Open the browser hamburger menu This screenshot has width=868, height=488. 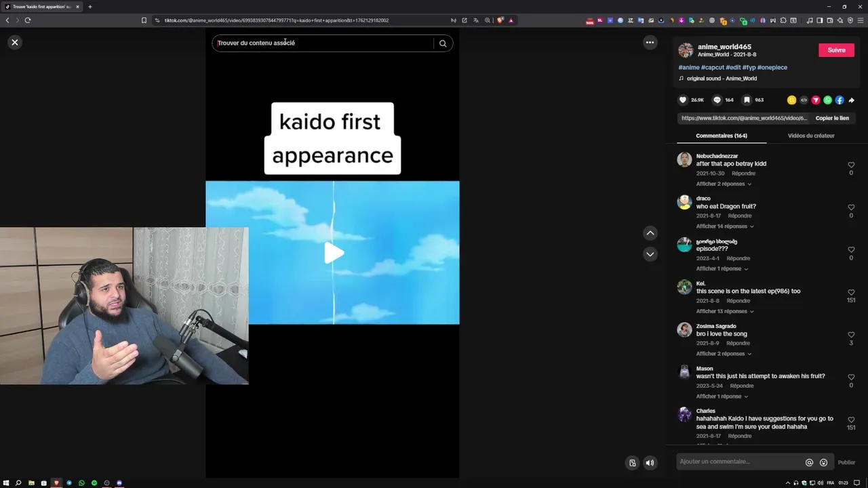click(861, 20)
